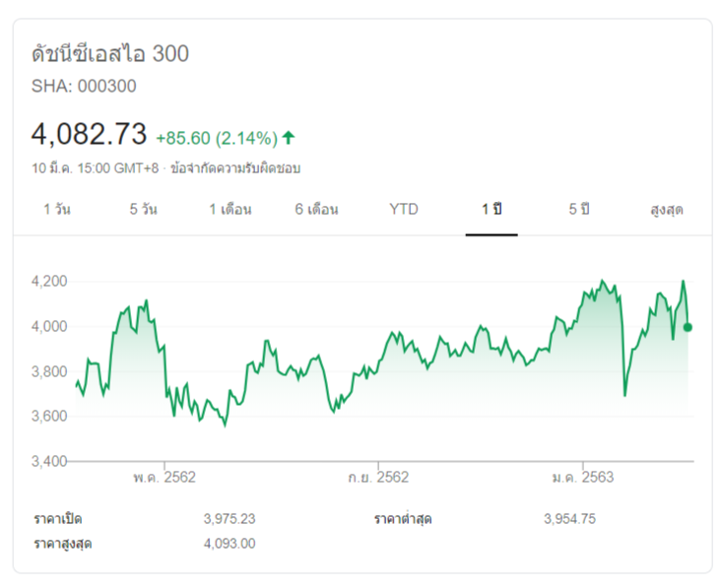721x588 pixels.
Task: Click the SHA: 000300 ticker text
Action: pos(84,86)
